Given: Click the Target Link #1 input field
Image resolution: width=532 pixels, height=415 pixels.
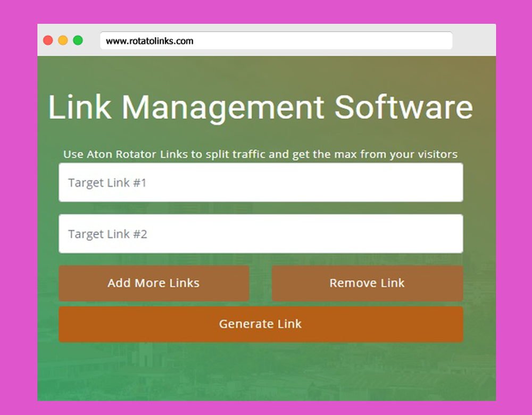Looking at the screenshot, I should pos(261,182).
